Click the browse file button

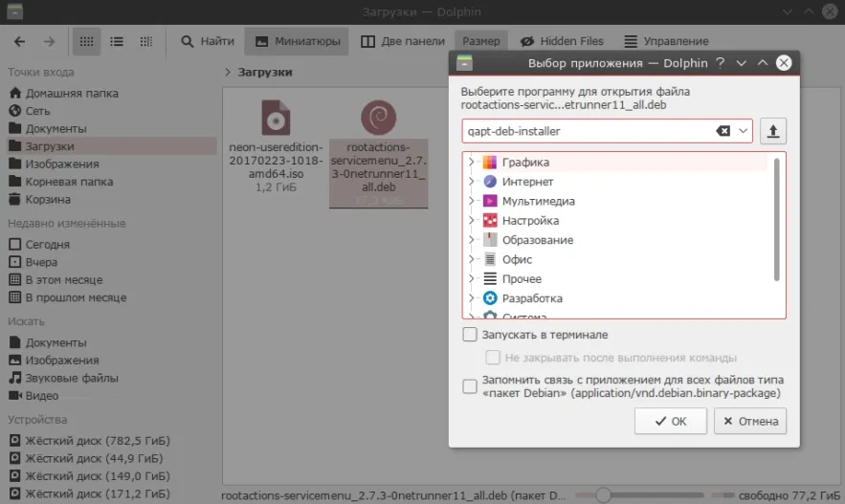pos(773,131)
